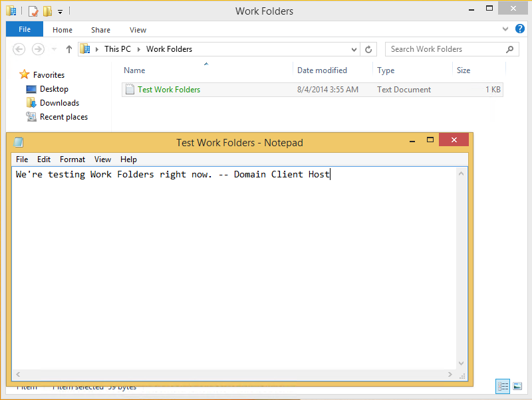Expand the ribbon with the chevron

[x=505, y=29]
